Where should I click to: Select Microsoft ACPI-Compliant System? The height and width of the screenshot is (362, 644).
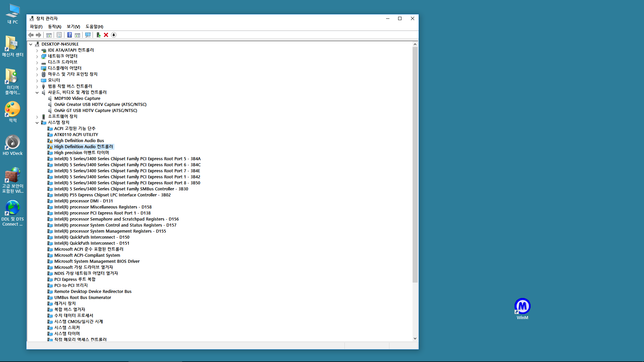pyautogui.click(x=87, y=255)
